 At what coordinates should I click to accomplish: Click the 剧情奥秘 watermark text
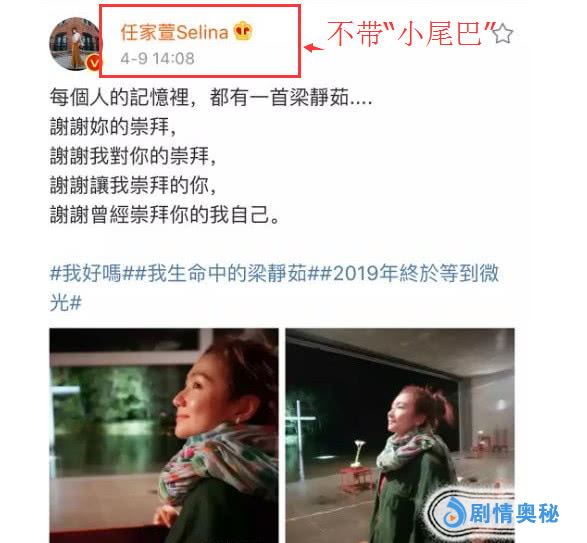pos(514,513)
